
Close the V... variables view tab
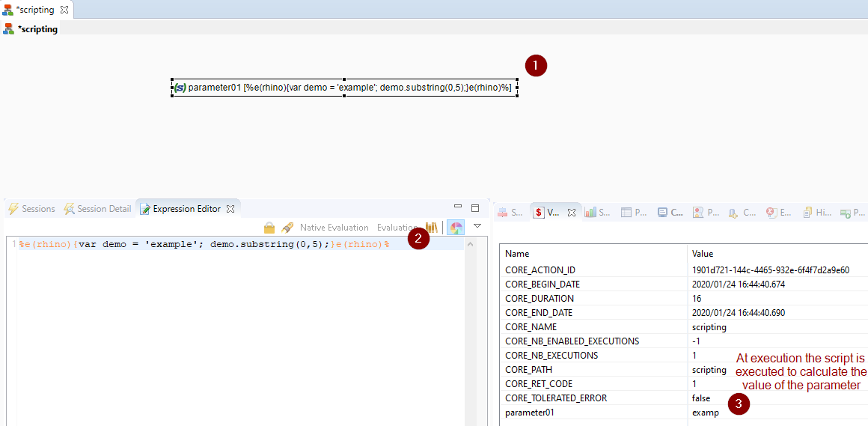click(x=572, y=212)
